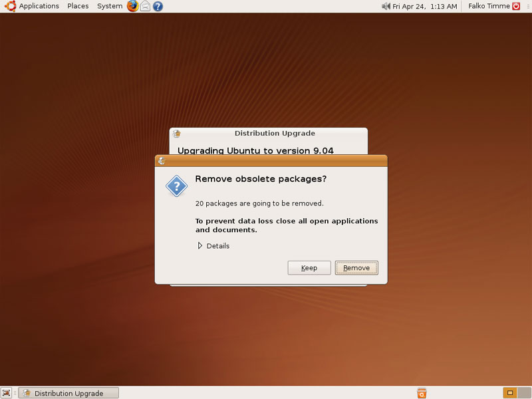Click 'Remove obsolete packages?' heading
This screenshot has width=532, height=399.
(x=261, y=179)
